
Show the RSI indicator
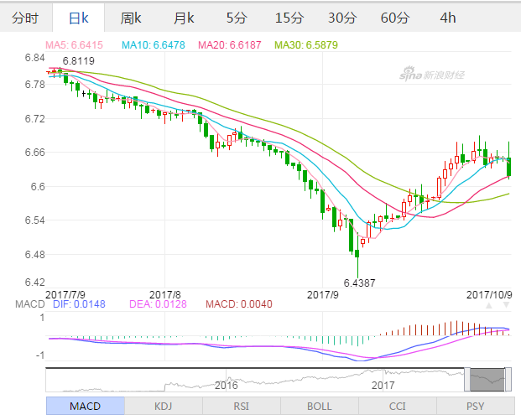(x=240, y=407)
